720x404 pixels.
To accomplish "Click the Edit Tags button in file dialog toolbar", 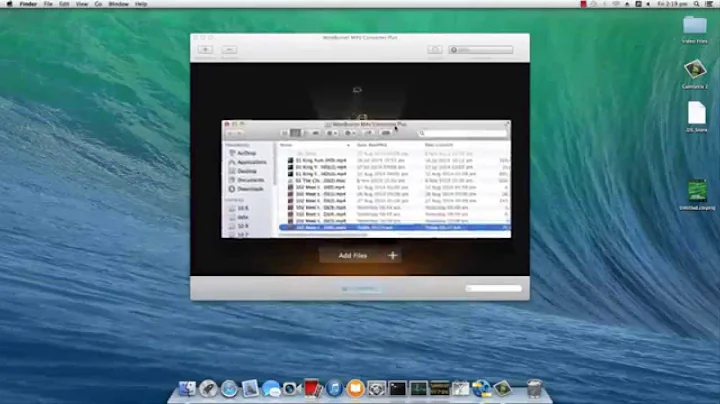I will tap(386, 133).
